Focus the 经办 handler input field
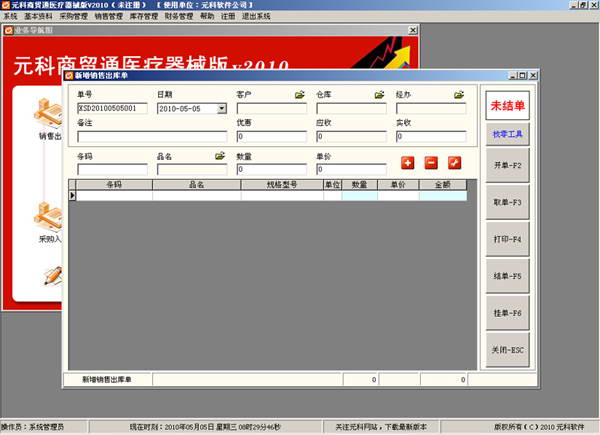Image resolution: width=600 pixels, height=435 pixels. 431,109
